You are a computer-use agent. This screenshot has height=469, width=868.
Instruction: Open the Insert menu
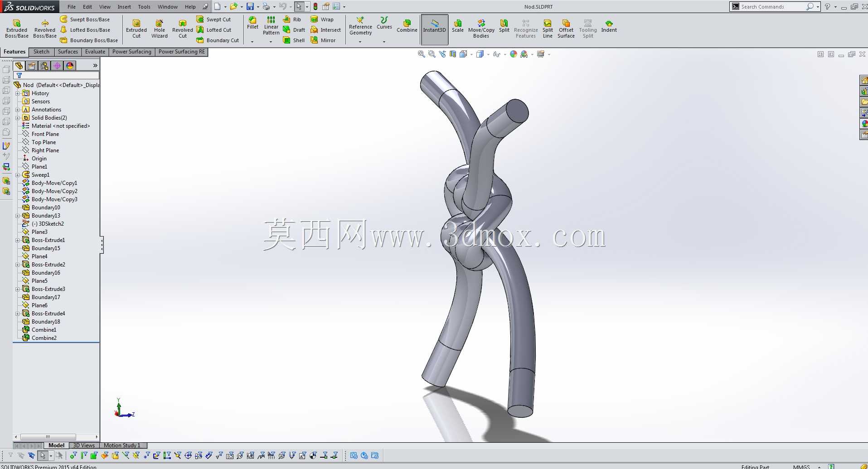click(124, 7)
